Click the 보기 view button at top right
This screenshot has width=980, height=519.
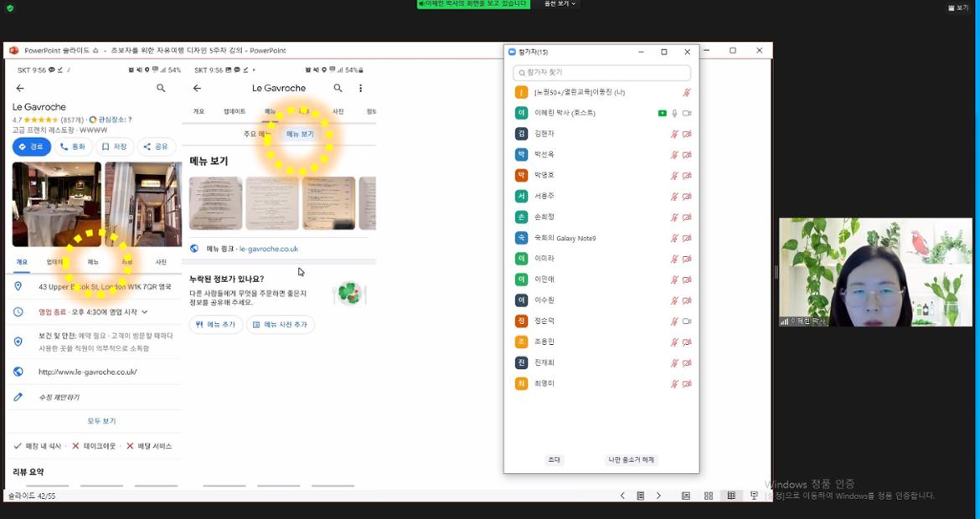point(958,8)
